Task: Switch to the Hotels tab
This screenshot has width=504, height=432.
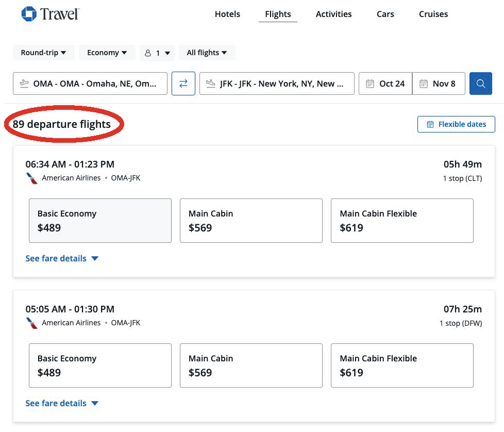Action: coord(228,14)
